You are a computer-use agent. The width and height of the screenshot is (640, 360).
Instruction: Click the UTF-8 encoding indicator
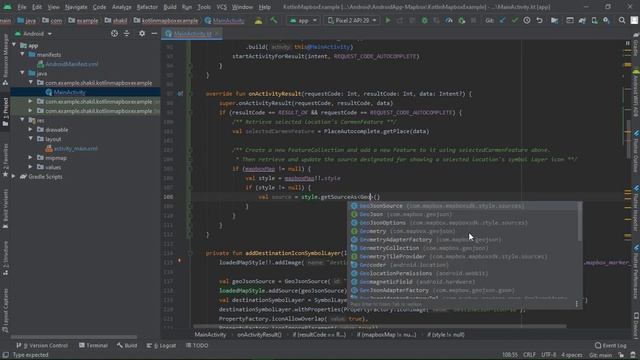click(548, 355)
